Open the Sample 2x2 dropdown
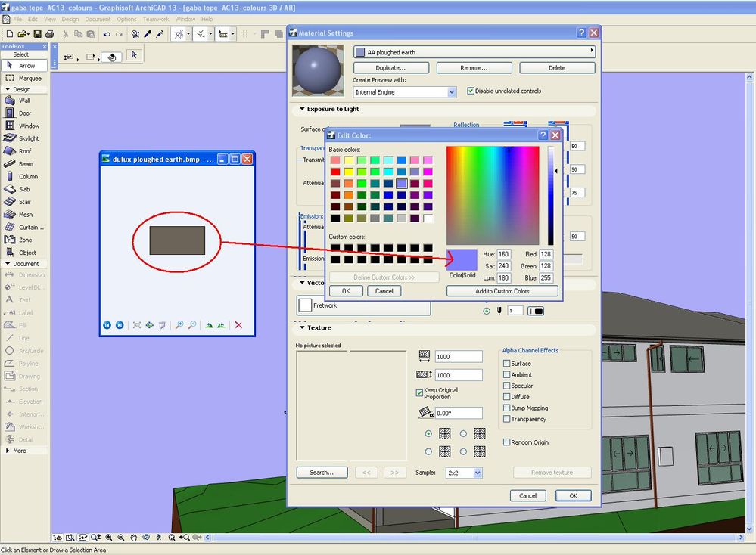 (x=464, y=473)
